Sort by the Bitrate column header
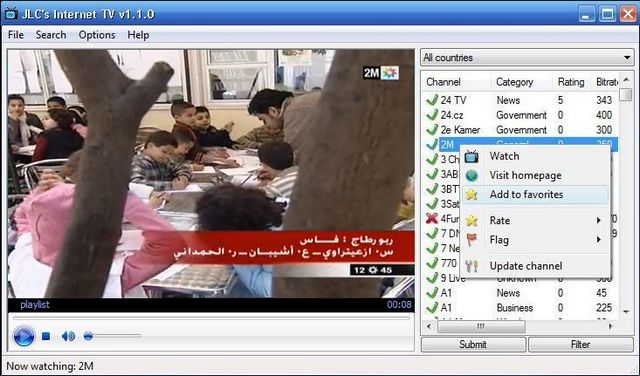Image resolution: width=640 pixels, height=376 pixels. tap(606, 82)
